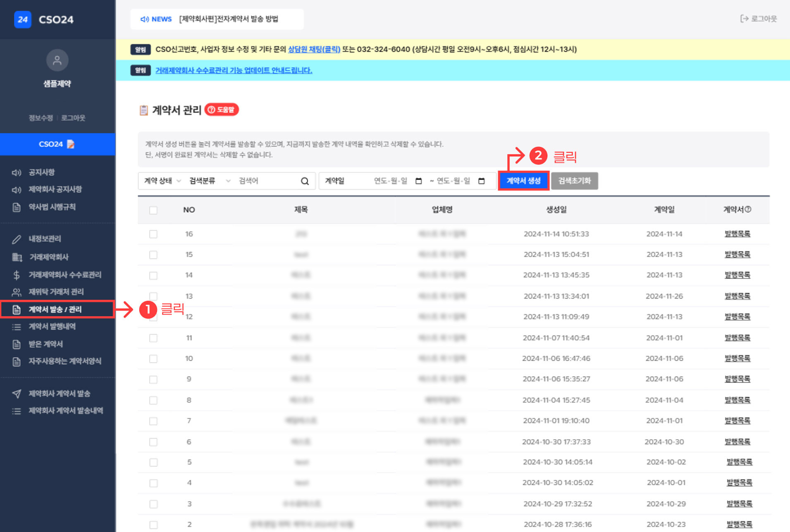Click the clipboard icon beside 계약서 관리 title
This screenshot has height=532, width=790.
(x=143, y=110)
